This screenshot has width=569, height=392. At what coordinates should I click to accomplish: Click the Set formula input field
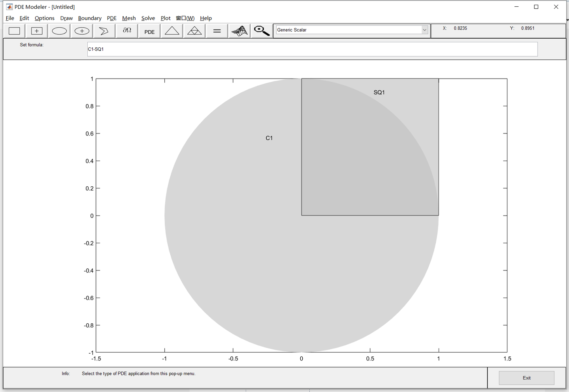coord(312,49)
